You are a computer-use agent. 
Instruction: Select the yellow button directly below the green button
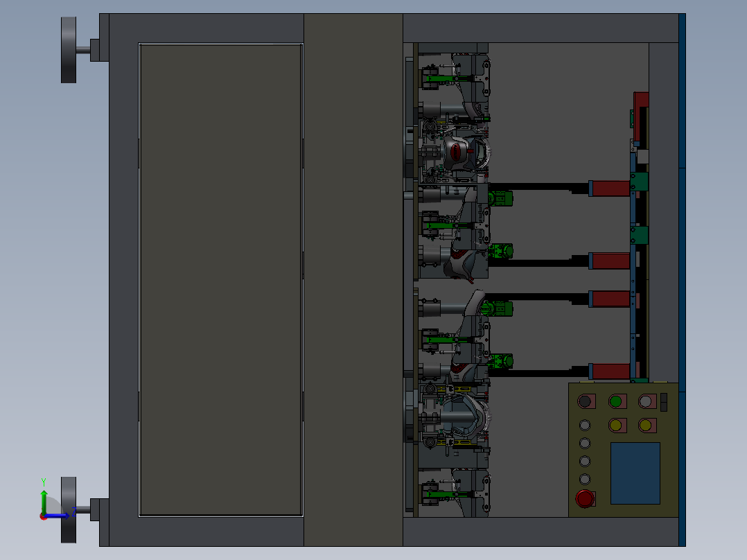[615, 425]
